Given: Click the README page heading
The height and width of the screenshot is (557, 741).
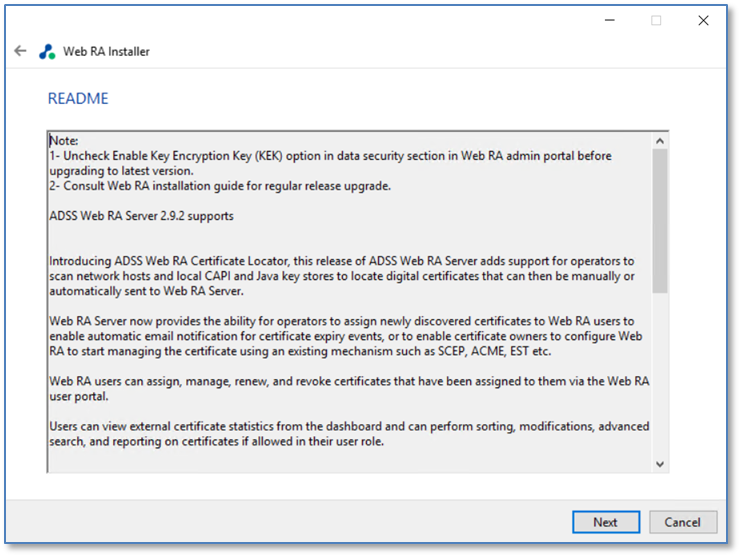Looking at the screenshot, I should click(78, 98).
